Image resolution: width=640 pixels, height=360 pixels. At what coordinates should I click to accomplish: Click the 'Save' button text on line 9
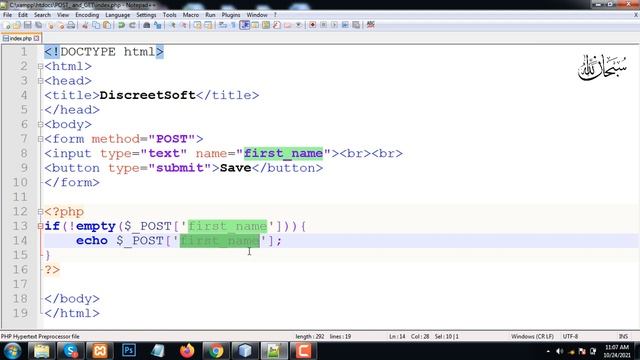[x=236, y=168]
